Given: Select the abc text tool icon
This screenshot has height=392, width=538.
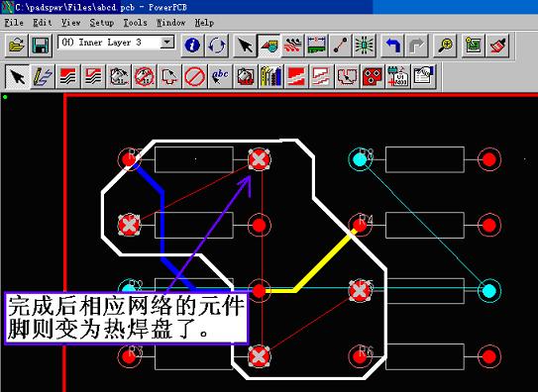Looking at the screenshot, I should tap(220, 76).
